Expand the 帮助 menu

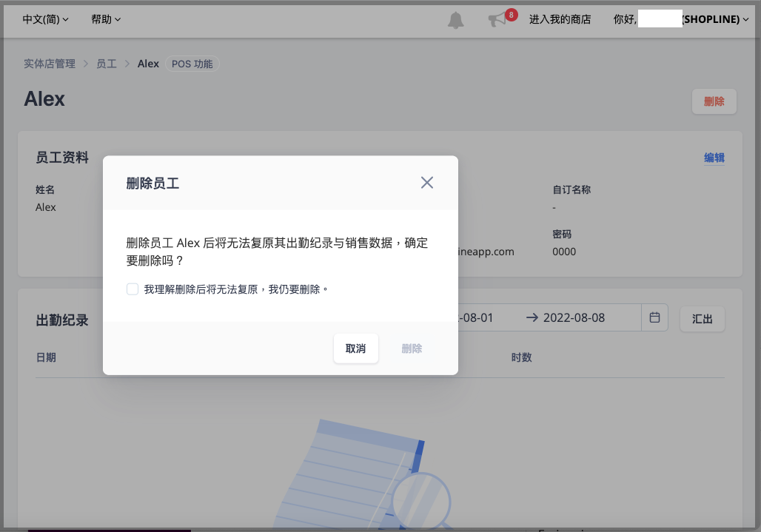[106, 19]
